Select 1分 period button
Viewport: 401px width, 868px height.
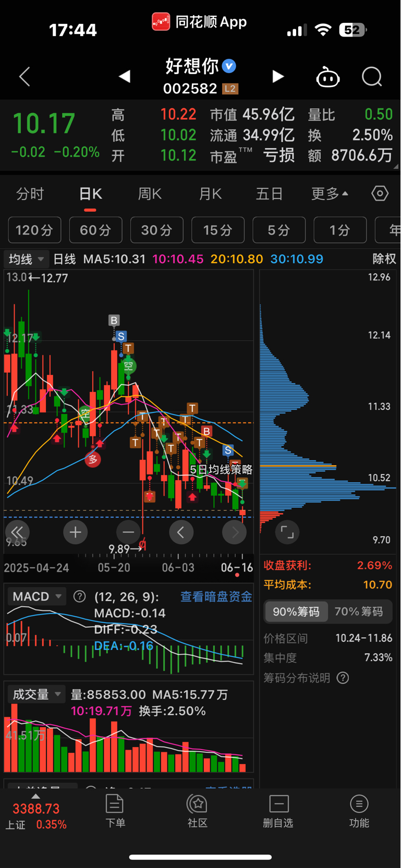coord(340,230)
